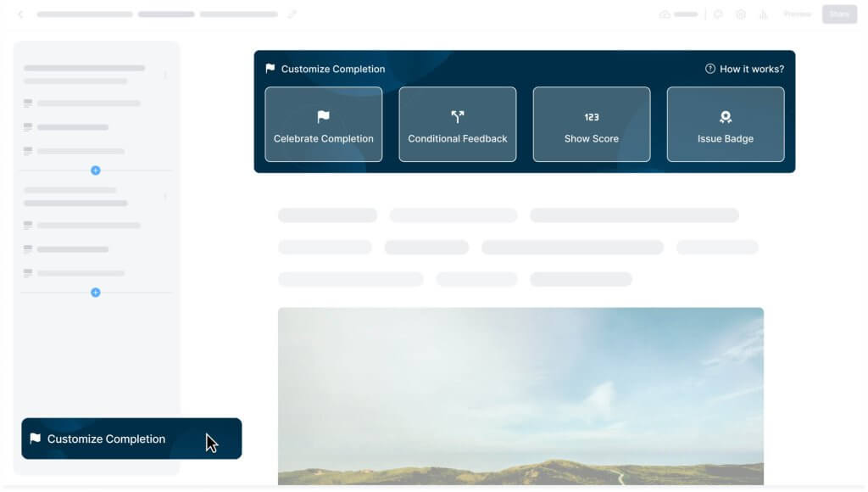Choose the Show Score option
868x492 pixels.
[x=591, y=124]
